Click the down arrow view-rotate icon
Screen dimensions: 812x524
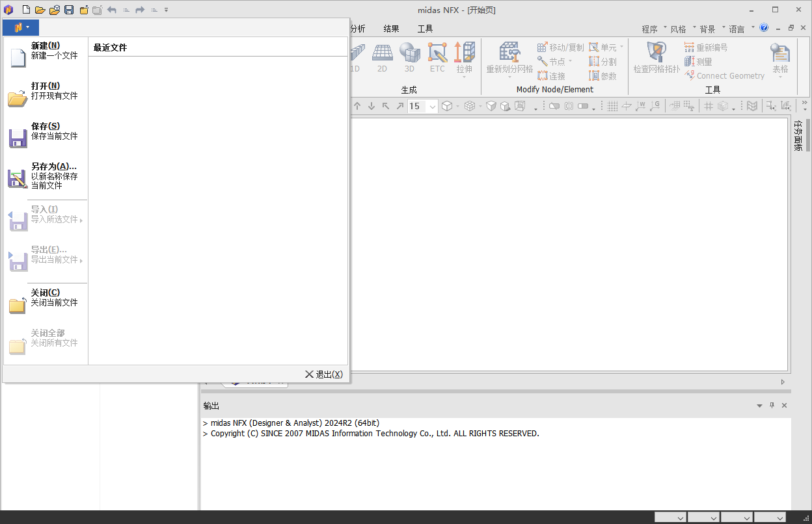372,106
